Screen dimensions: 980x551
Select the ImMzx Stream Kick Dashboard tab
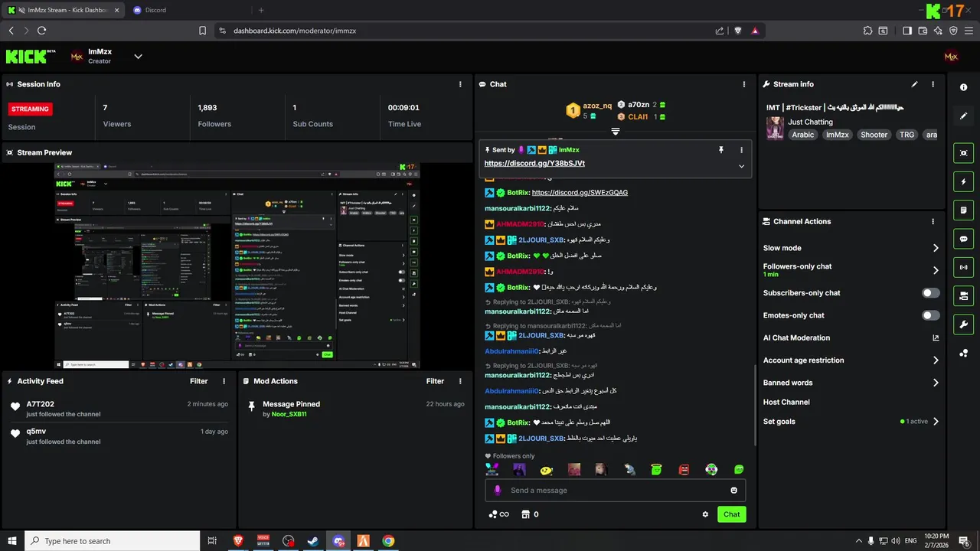point(63,10)
